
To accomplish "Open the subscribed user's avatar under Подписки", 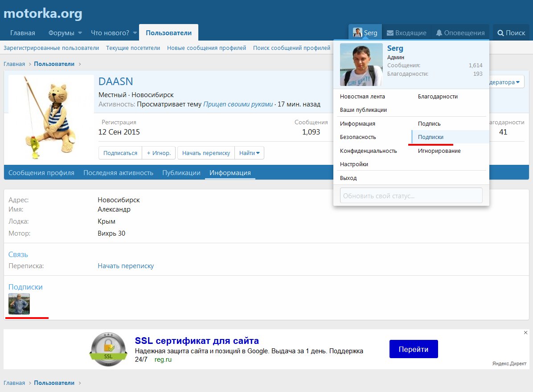I will click(x=19, y=304).
